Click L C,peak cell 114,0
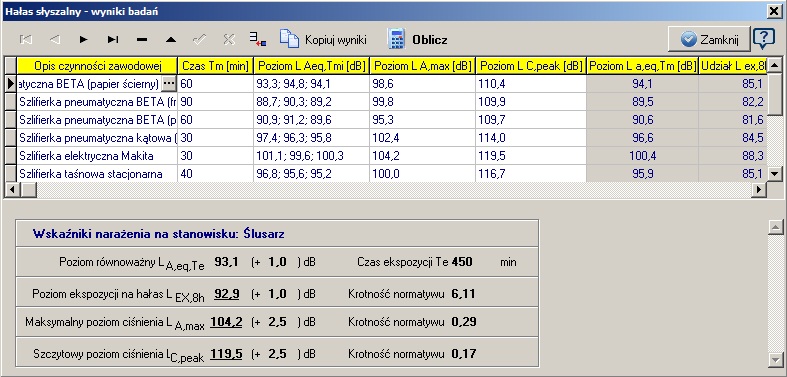This screenshot has width=787, height=377. (531, 138)
